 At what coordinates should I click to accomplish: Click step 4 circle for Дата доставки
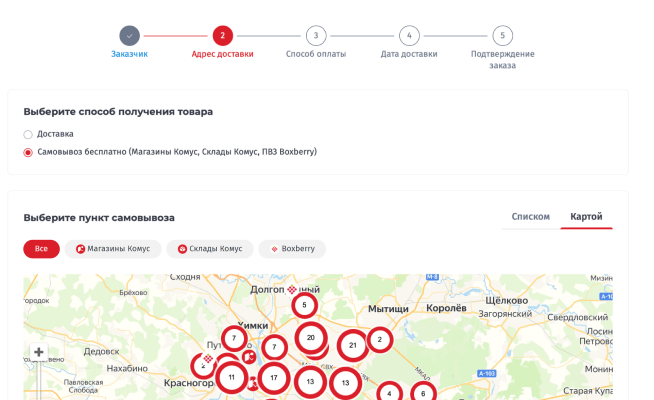[409, 36]
